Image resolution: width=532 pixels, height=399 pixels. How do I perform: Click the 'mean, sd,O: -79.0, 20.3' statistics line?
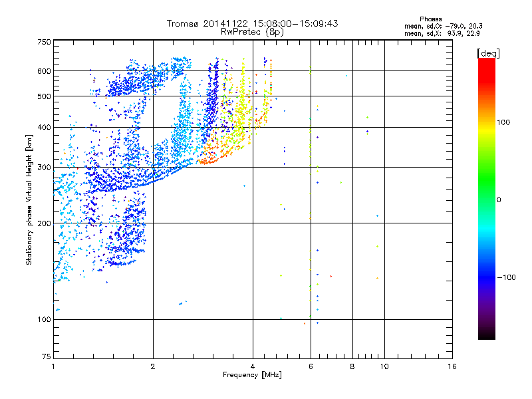(x=443, y=26)
